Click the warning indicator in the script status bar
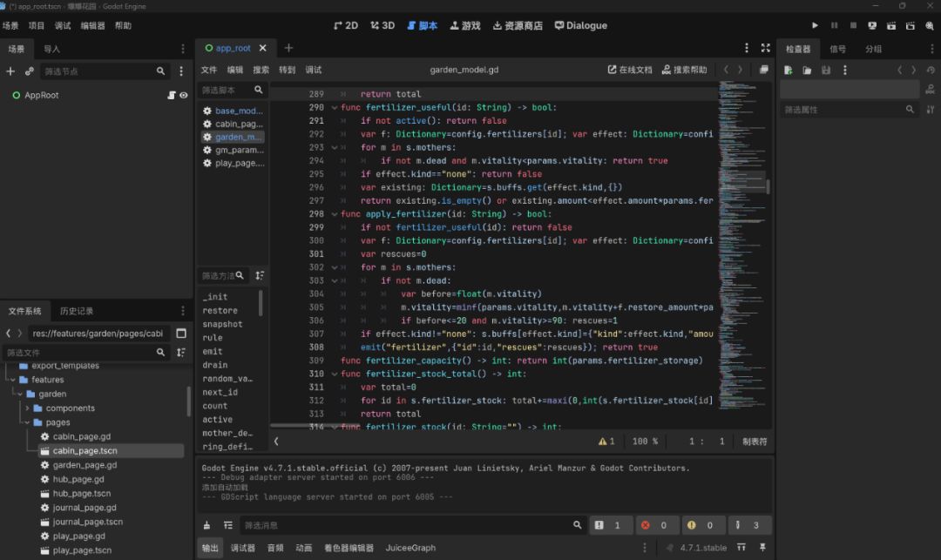 click(x=606, y=442)
